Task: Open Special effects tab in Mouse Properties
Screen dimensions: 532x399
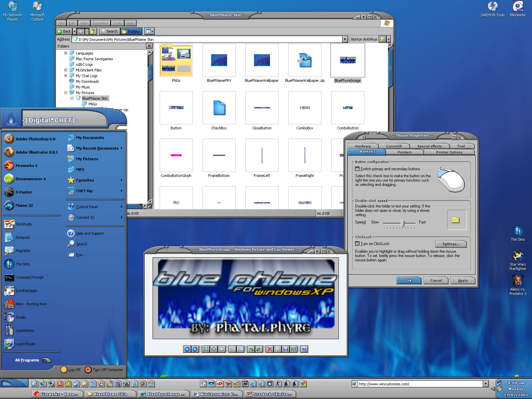Action: (x=430, y=146)
